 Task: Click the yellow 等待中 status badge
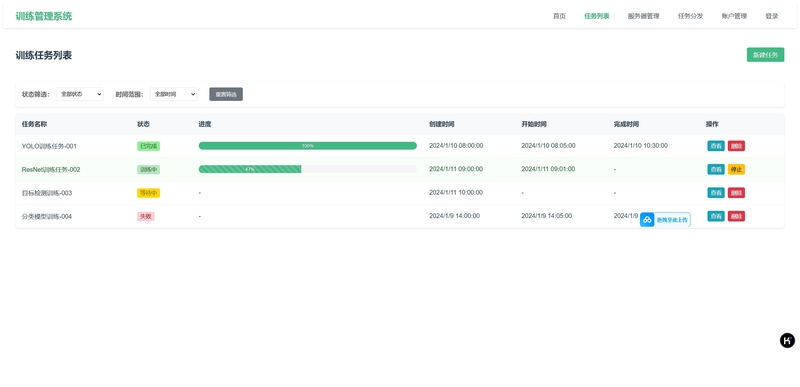pos(148,193)
